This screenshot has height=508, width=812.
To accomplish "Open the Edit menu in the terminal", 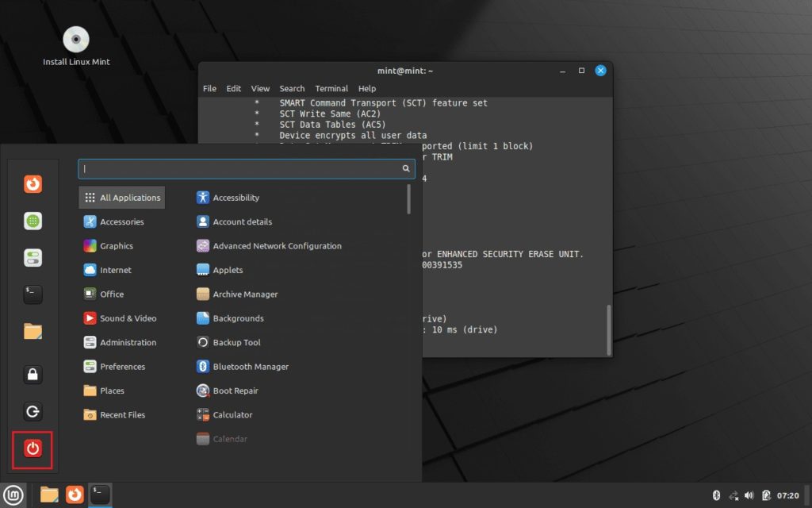I will point(234,89).
